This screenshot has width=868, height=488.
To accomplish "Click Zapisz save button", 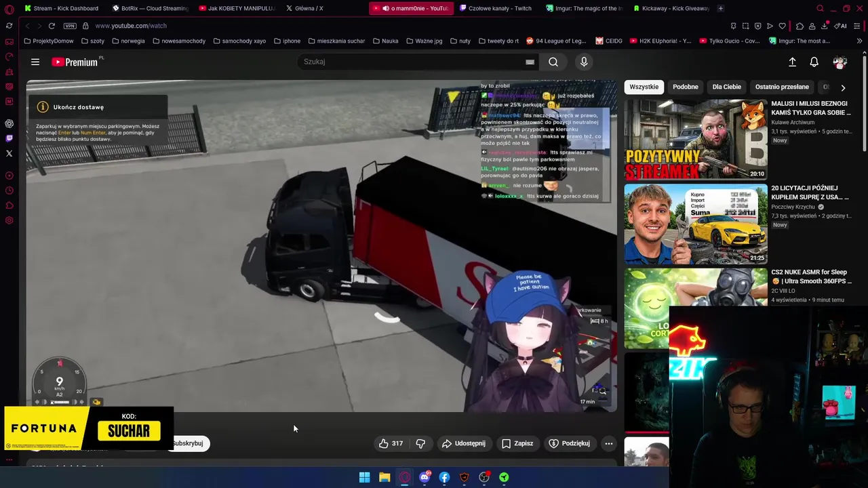I will point(517,443).
